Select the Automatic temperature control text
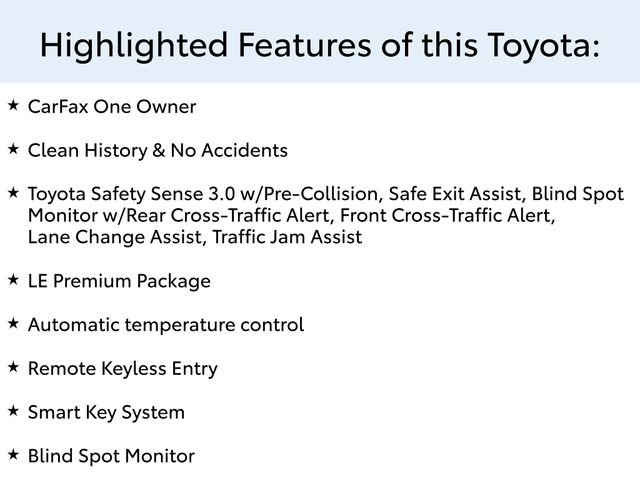 click(166, 326)
